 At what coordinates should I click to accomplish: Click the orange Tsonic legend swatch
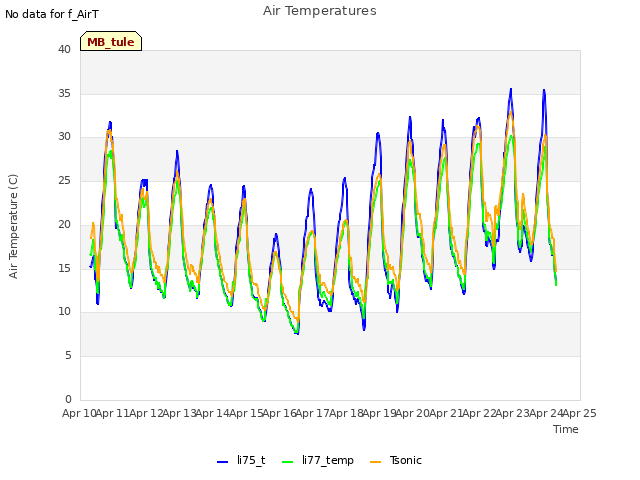(376, 462)
